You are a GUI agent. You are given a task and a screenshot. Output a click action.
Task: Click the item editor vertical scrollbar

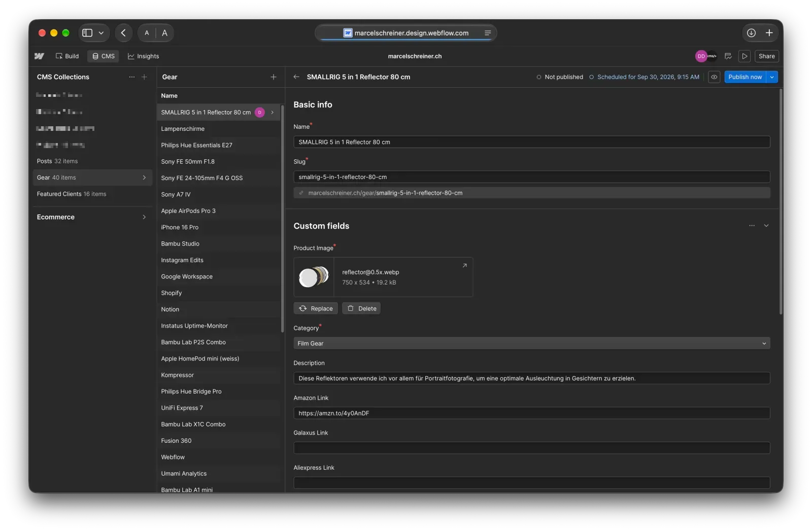coord(781,201)
